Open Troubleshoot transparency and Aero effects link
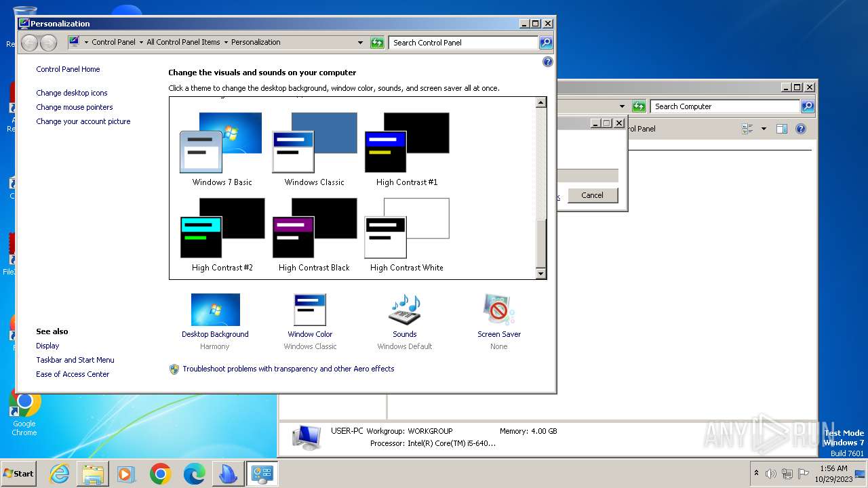 288,369
